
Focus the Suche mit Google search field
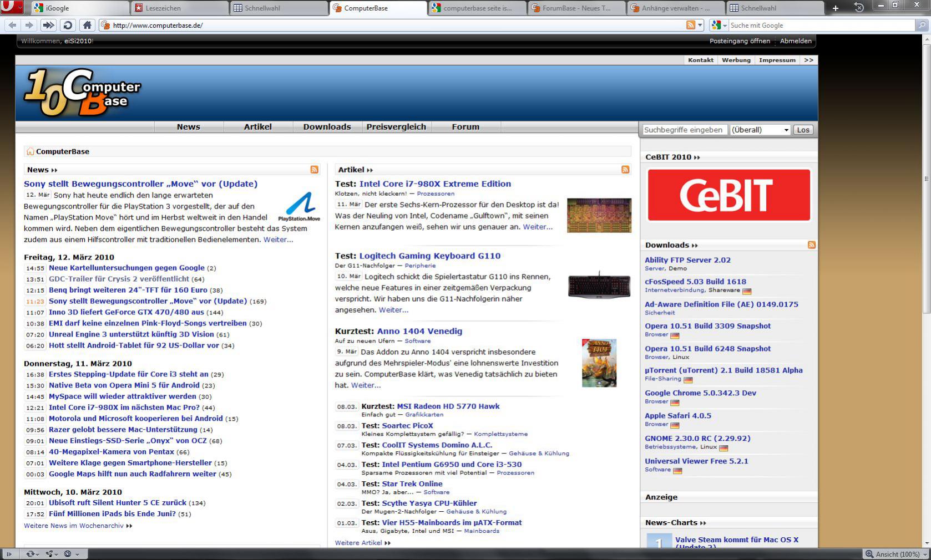[821, 25]
